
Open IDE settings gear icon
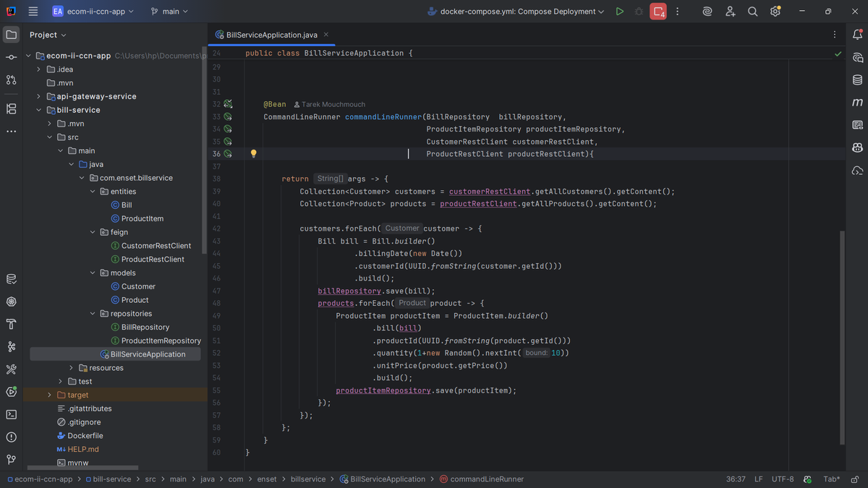point(775,12)
